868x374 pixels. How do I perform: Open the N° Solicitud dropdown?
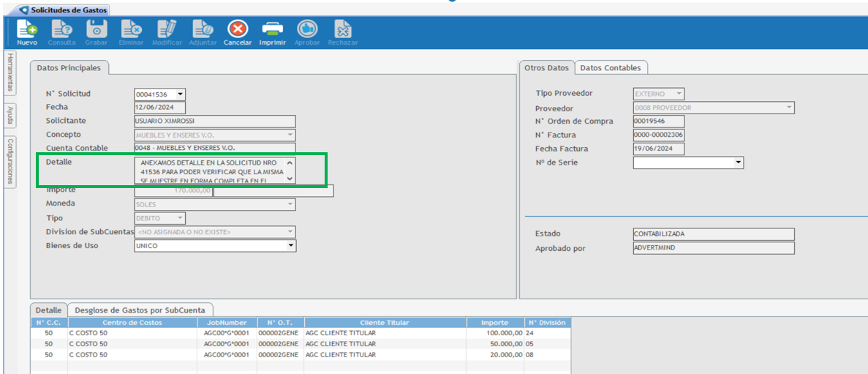(181, 94)
